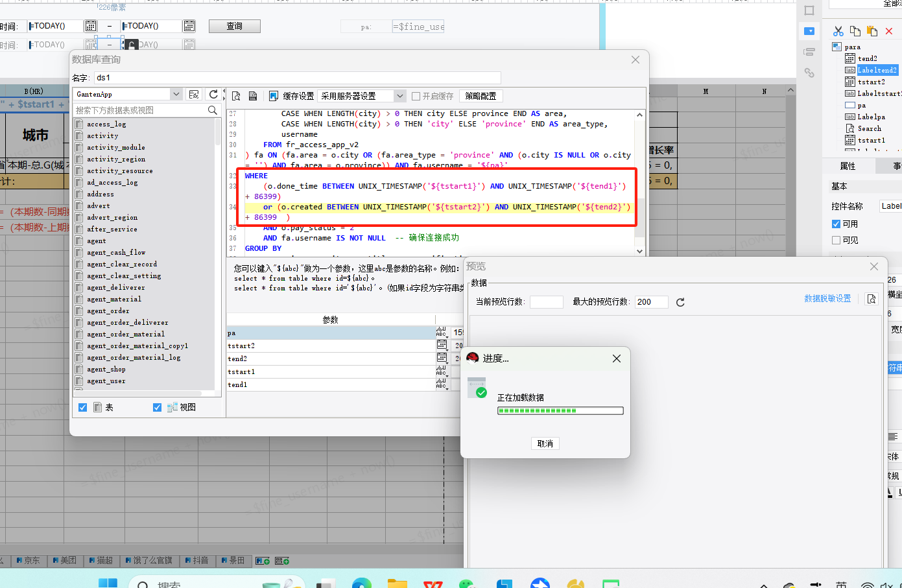902x588 pixels.
Task: Toggle the 表 checkbox under table list
Action: 82,407
